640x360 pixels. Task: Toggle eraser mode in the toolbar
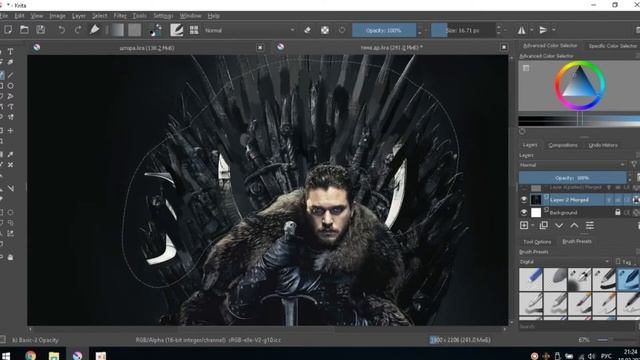click(x=308, y=30)
